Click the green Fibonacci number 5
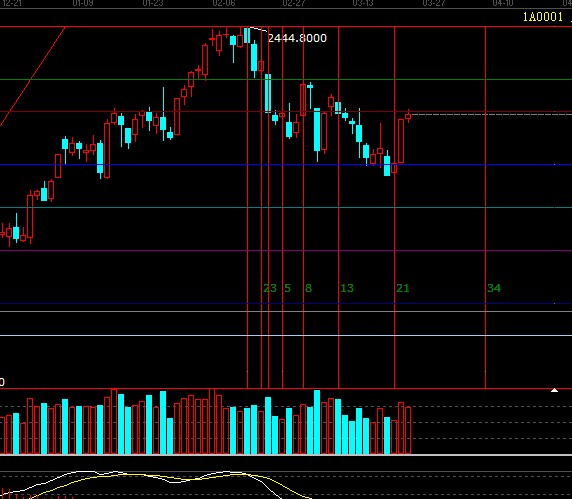The width and height of the screenshot is (572, 499). point(287,289)
